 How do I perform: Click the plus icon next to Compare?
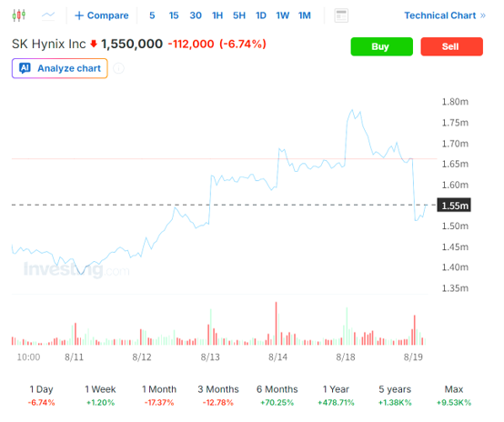(79, 15)
